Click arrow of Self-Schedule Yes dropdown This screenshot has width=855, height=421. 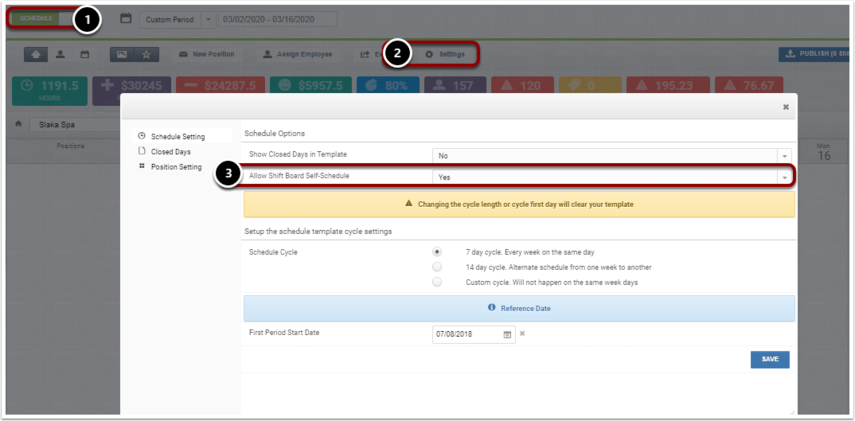(784, 178)
